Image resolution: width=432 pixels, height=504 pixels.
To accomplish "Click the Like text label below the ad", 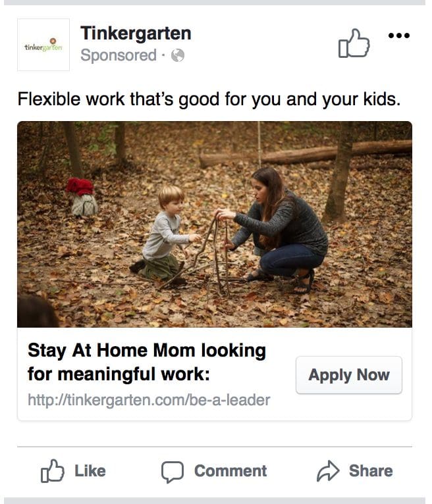I will [x=90, y=471].
